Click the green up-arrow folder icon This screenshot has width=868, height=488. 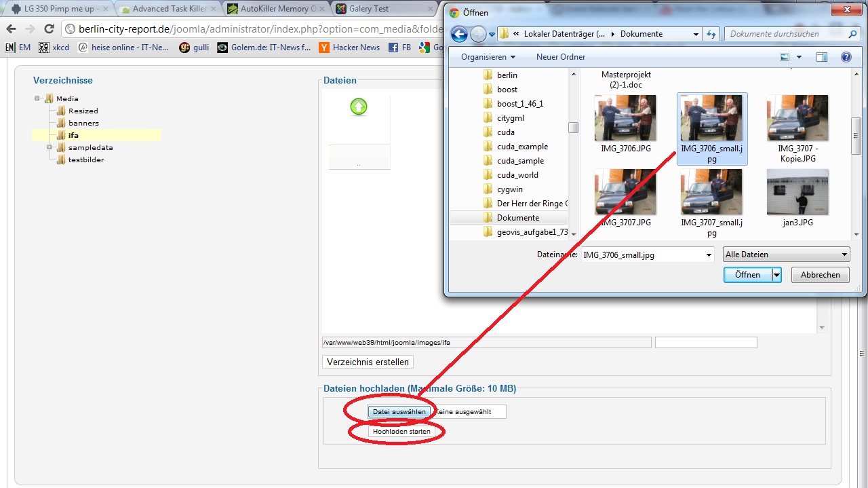coord(359,107)
